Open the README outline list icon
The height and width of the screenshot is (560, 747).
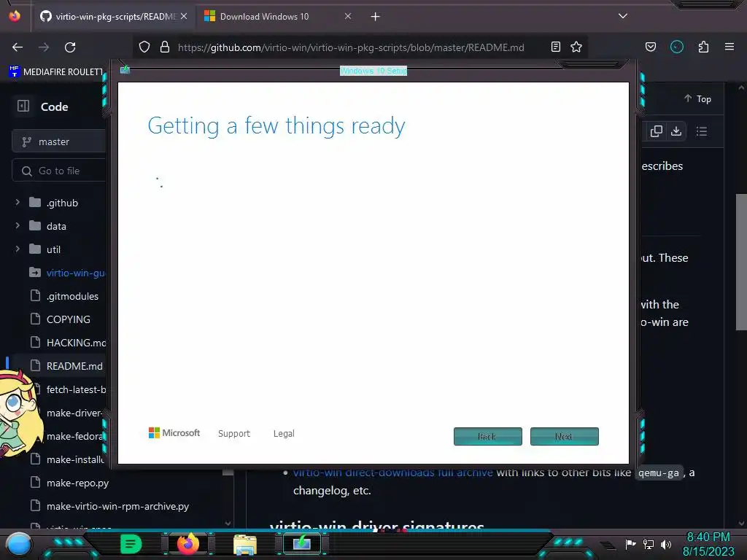(x=701, y=131)
